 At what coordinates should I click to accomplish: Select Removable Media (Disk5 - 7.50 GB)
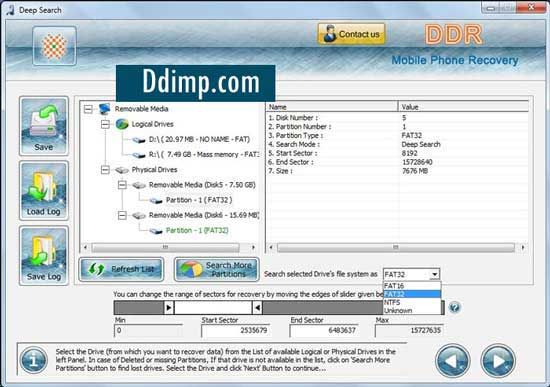[202, 185]
